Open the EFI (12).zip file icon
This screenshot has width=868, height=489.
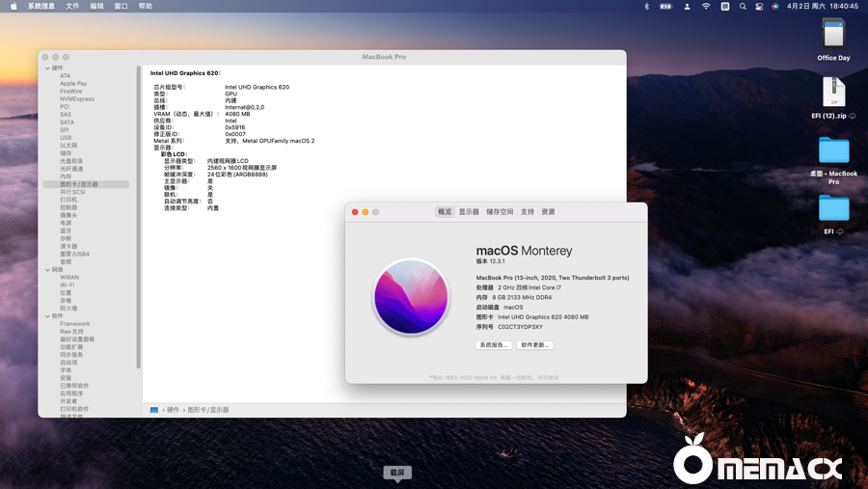point(833,93)
